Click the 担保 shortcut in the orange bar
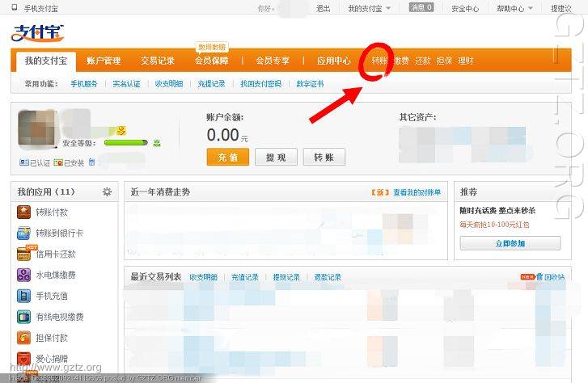 tap(444, 61)
